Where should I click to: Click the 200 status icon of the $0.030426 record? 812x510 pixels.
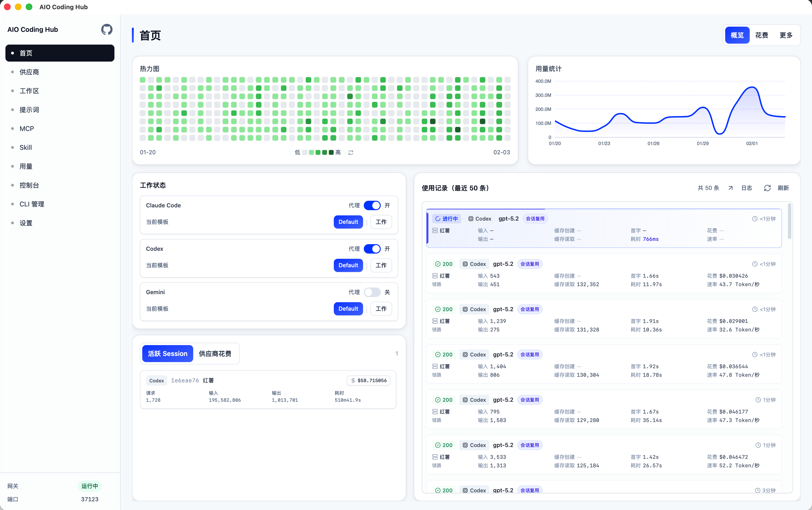438,264
